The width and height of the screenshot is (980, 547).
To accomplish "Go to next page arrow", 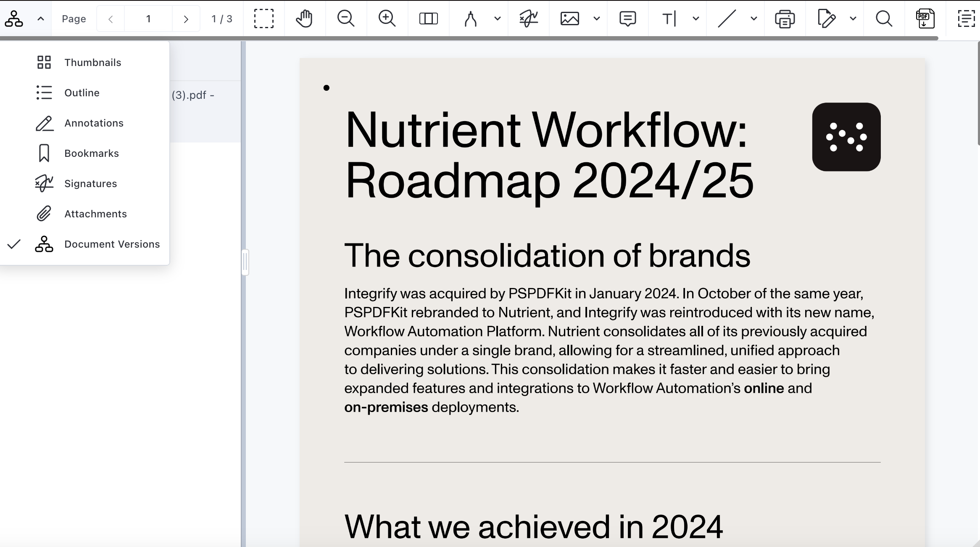I will pyautogui.click(x=186, y=19).
